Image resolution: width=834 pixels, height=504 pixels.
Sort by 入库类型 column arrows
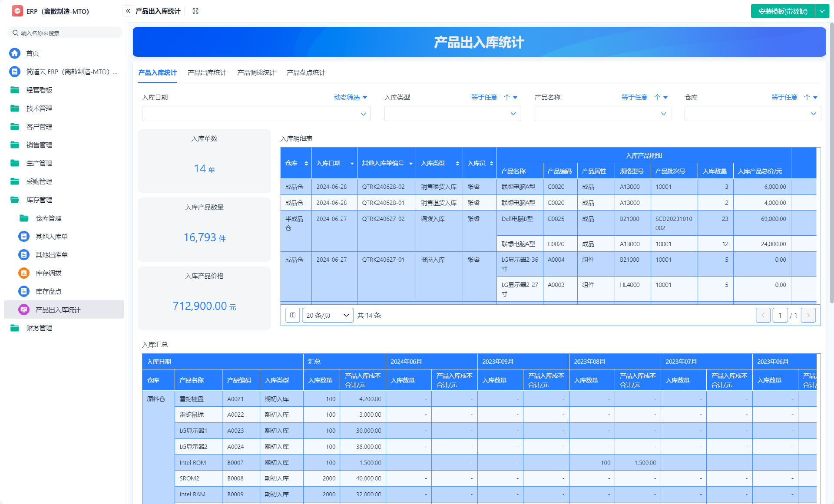(457, 163)
